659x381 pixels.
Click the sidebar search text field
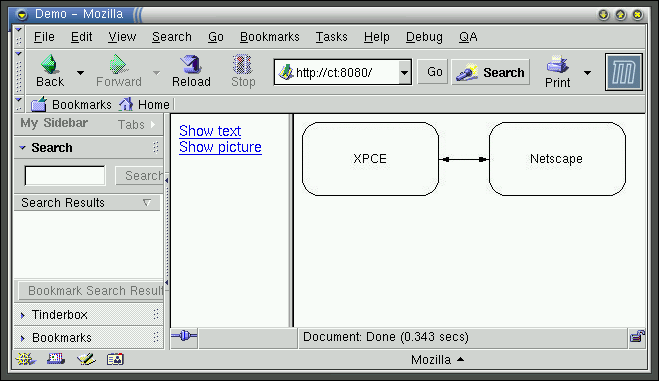tap(65, 175)
